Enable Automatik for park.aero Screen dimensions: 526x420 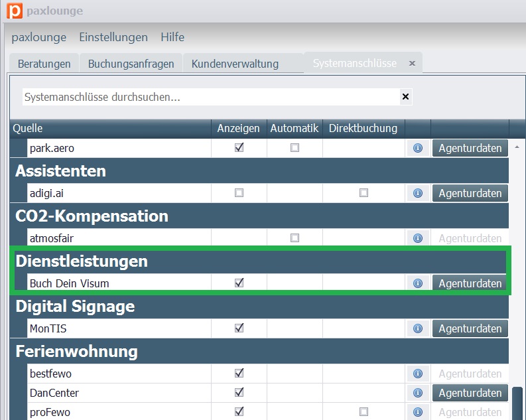pyautogui.click(x=295, y=147)
